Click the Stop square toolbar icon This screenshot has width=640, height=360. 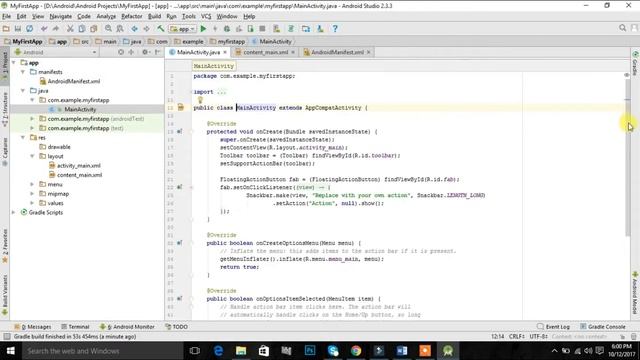[x=262, y=29]
